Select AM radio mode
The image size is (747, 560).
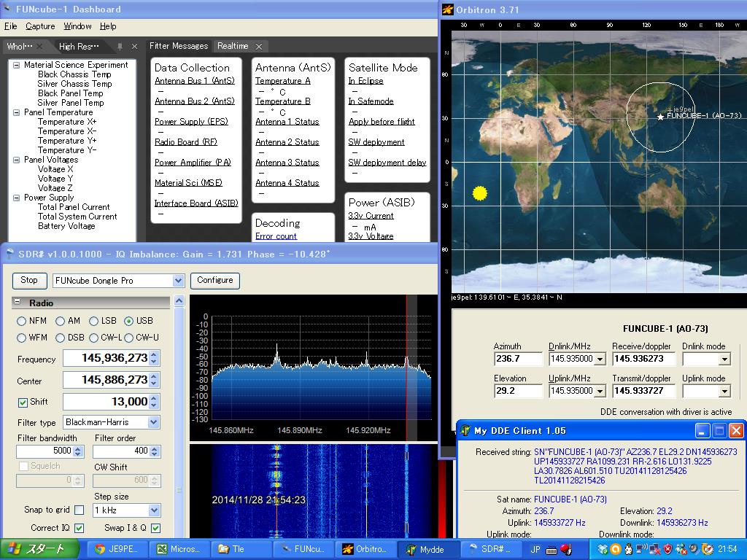60,322
